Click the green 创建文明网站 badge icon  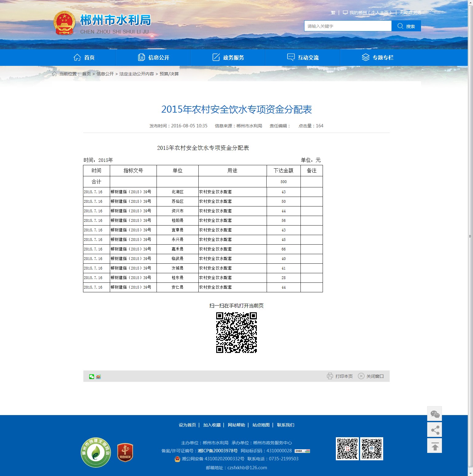click(96, 452)
